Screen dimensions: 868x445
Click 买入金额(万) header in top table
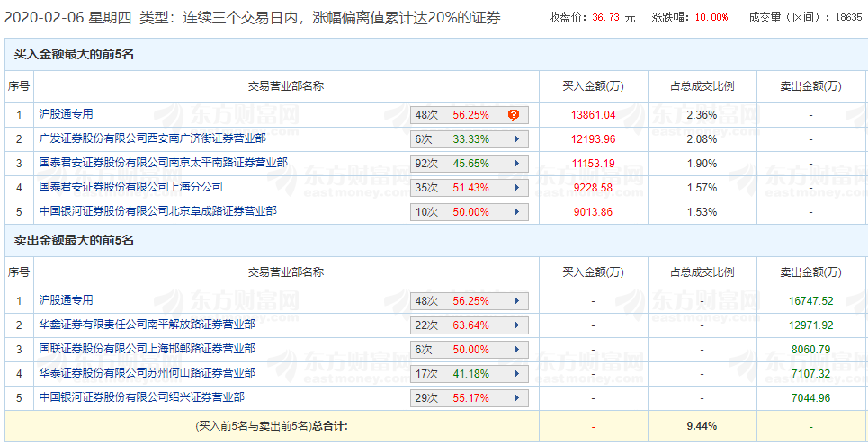click(594, 86)
